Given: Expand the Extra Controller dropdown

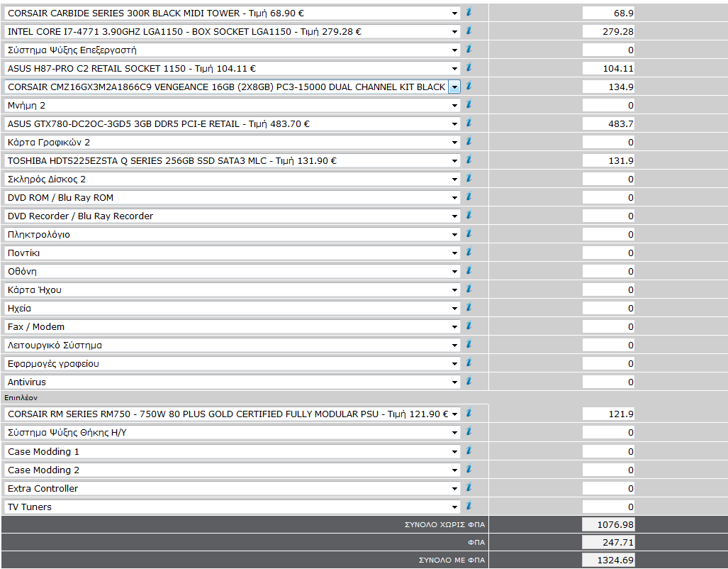Looking at the screenshot, I should [232, 488].
